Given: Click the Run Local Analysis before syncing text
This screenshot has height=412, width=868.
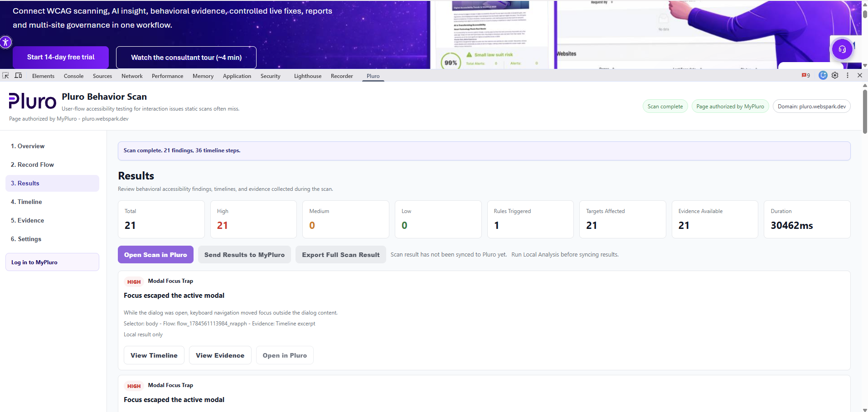Looking at the screenshot, I should (565, 255).
